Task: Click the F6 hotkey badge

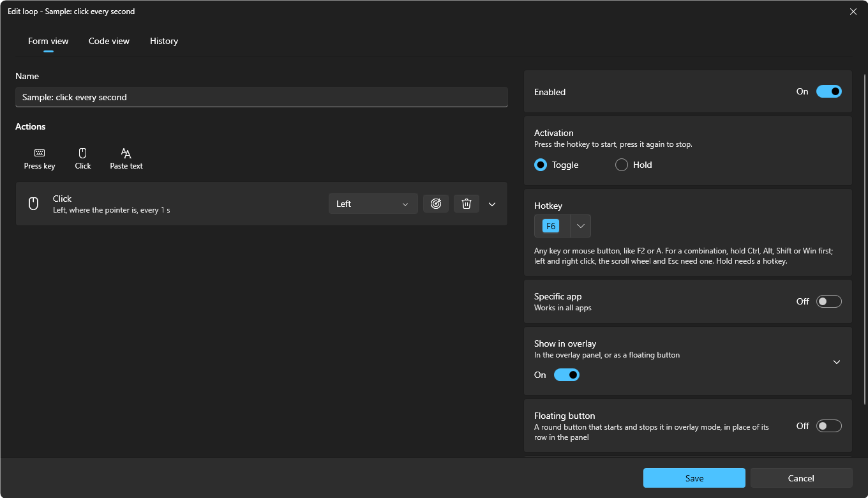Action: coord(551,226)
